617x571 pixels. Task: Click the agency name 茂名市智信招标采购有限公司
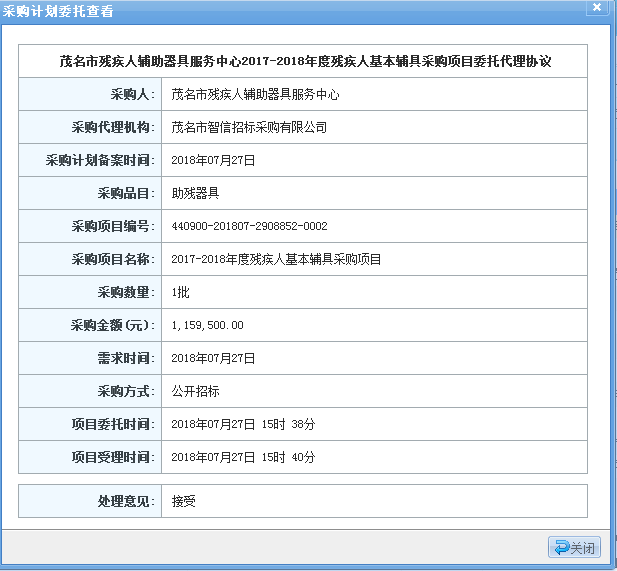[x=249, y=128]
